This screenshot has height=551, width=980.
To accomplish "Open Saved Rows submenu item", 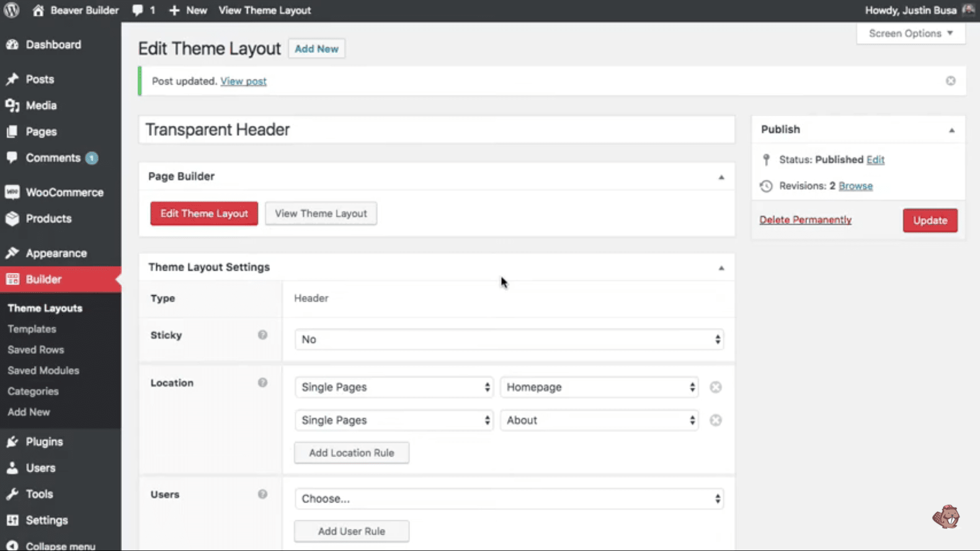I will [x=36, y=349].
